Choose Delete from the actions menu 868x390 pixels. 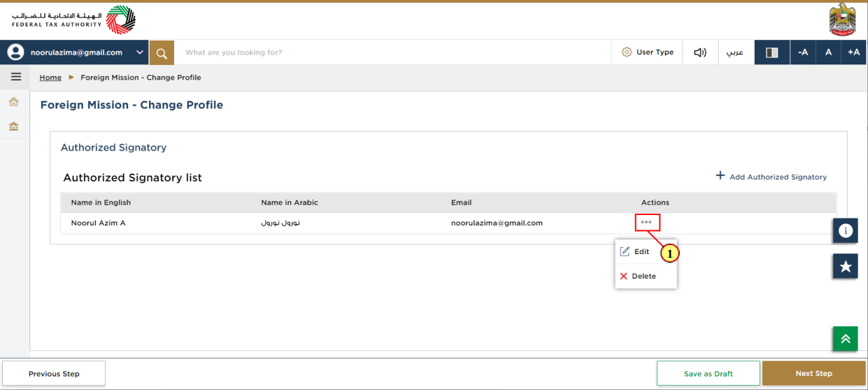(x=638, y=276)
